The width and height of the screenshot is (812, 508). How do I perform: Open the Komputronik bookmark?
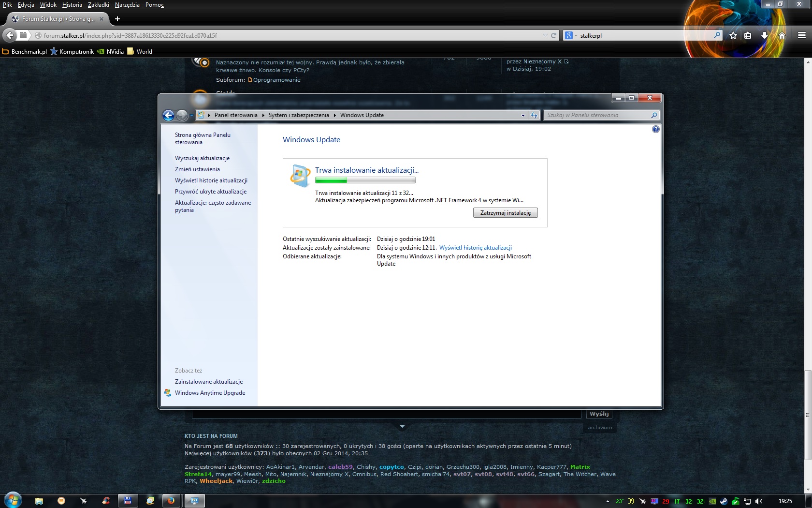tap(72, 52)
